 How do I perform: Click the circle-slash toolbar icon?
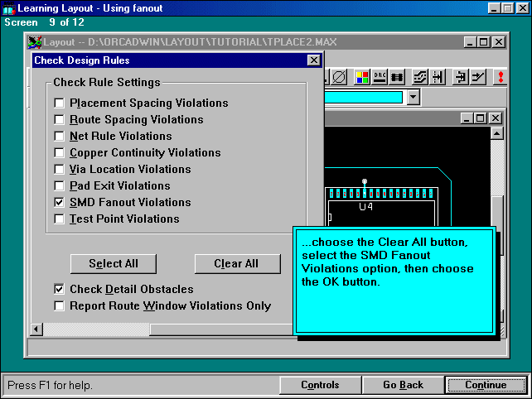(x=339, y=77)
